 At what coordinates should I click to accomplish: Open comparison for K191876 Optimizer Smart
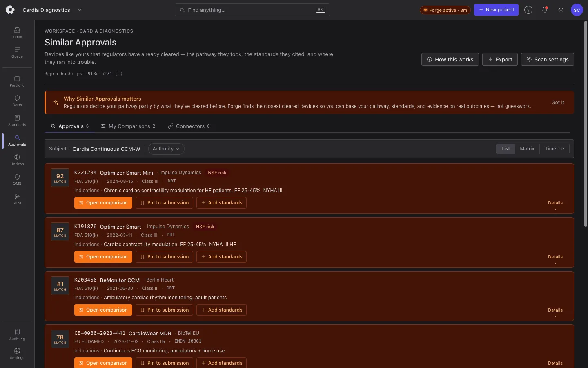pyautogui.click(x=103, y=257)
